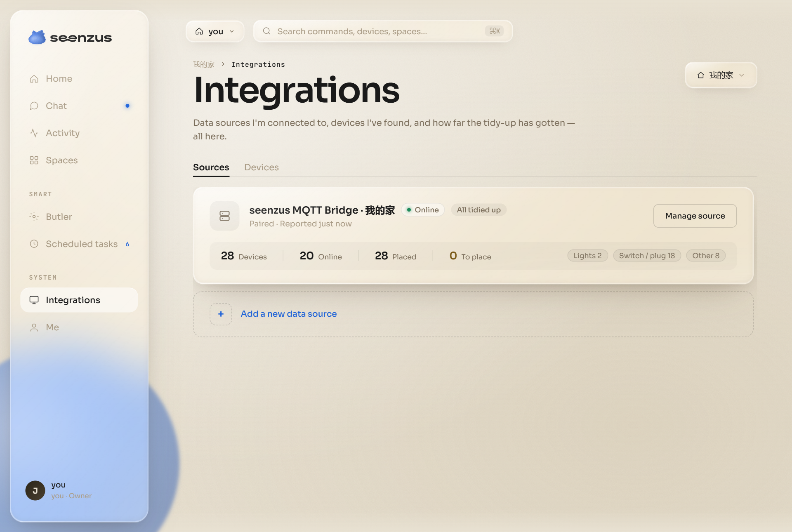
Task: Click the J user avatar
Action: click(x=35, y=491)
